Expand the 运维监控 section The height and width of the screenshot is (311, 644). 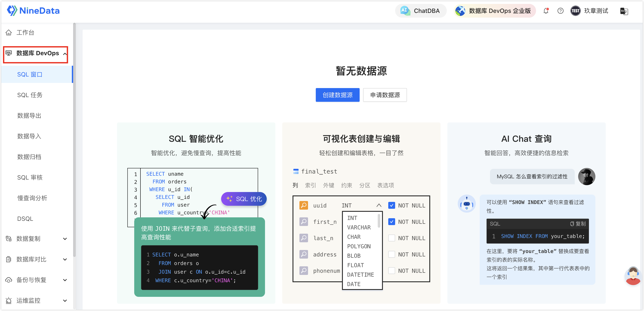click(x=65, y=301)
